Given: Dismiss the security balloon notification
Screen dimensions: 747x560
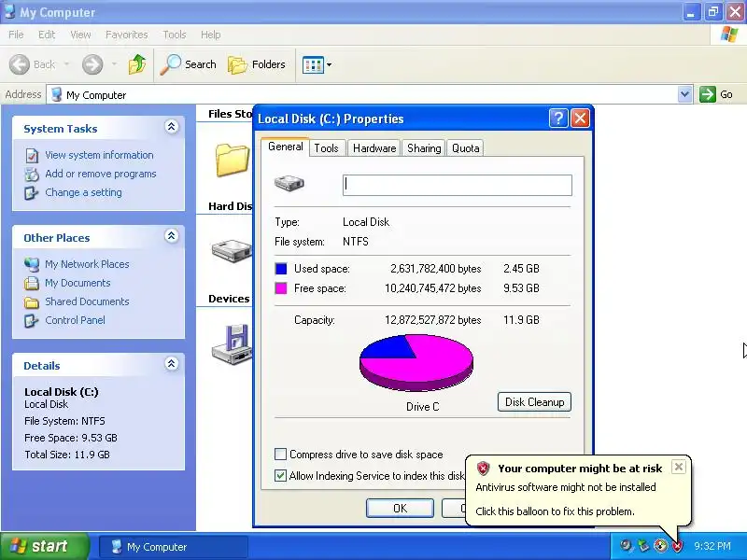Looking at the screenshot, I should tap(679, 467).
